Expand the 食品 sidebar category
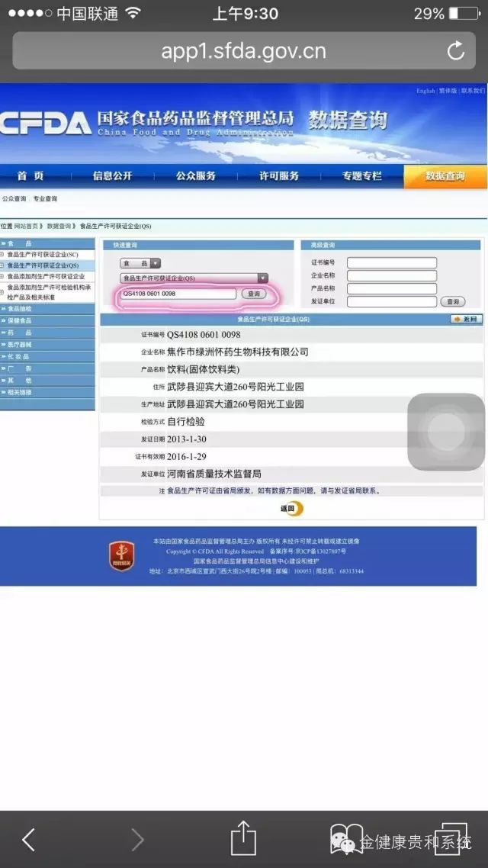Image resolution: width=488 pixels, height=868 pixels. (47, 243)
